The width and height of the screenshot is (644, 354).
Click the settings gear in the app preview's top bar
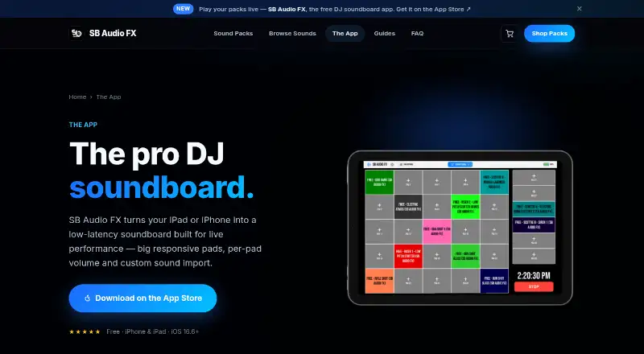pyautogui.click(x=392, y=164)
